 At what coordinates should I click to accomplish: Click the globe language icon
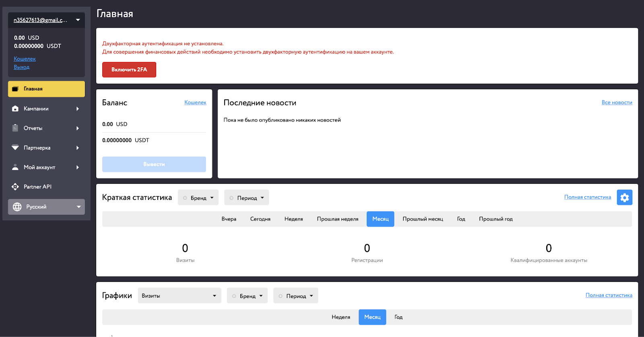[x=17, y=207]
